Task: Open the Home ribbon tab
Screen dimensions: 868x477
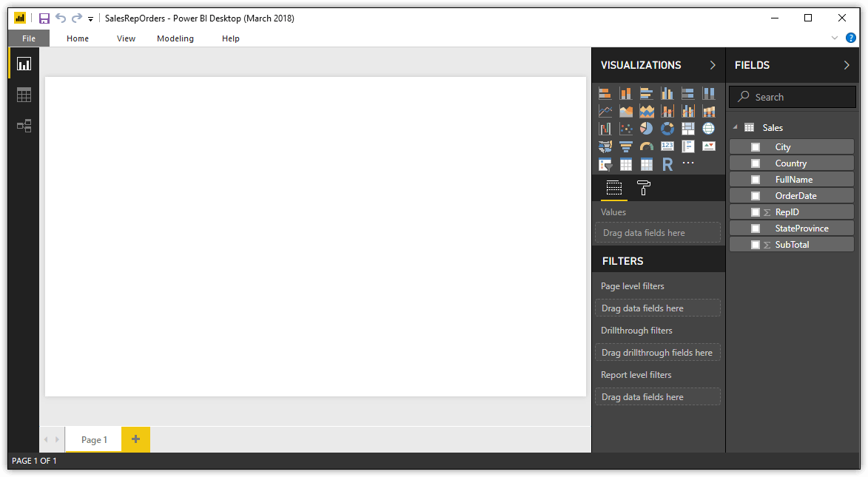Action: pos(78,38)
